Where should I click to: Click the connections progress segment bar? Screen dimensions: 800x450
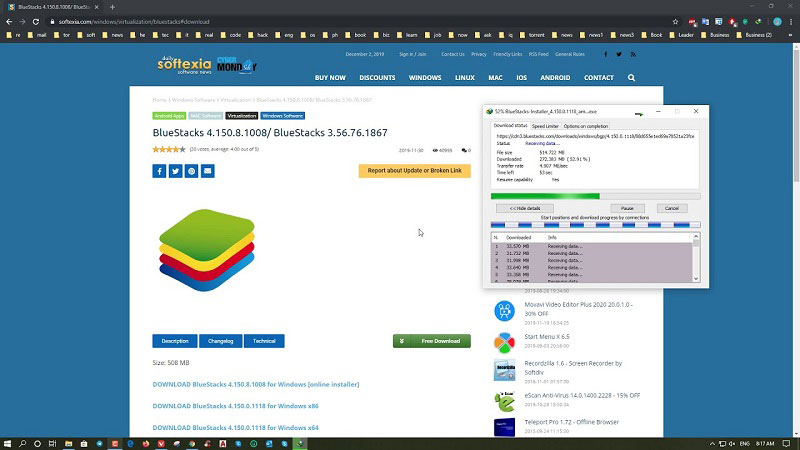pos(595,224)
